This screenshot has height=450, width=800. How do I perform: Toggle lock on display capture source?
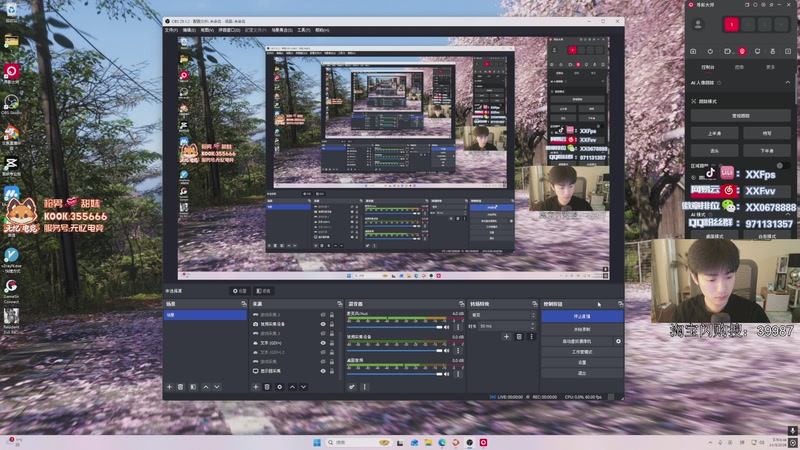tap(332, 371)
